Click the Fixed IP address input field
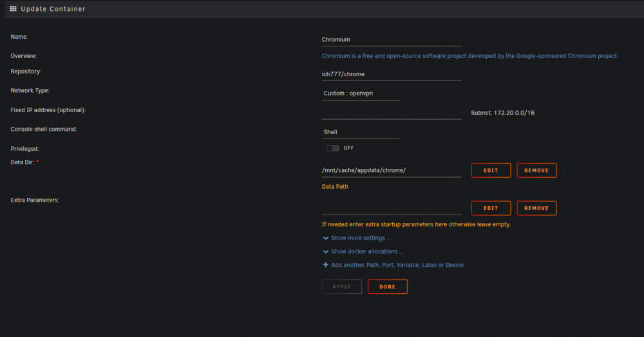 point(392,113)
